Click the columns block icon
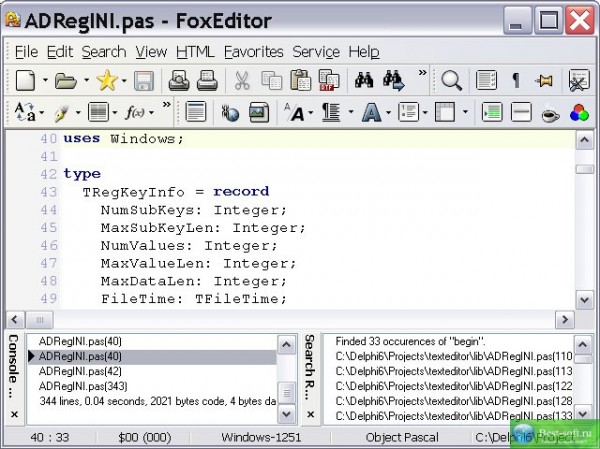600x449 pixels. point(98,113)
